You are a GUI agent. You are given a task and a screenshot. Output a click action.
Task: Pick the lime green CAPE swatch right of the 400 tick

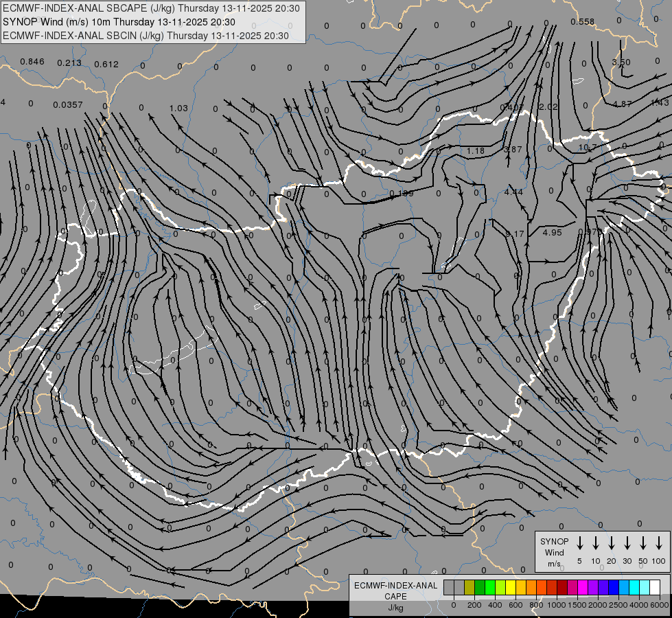click(x=500, y=588)
